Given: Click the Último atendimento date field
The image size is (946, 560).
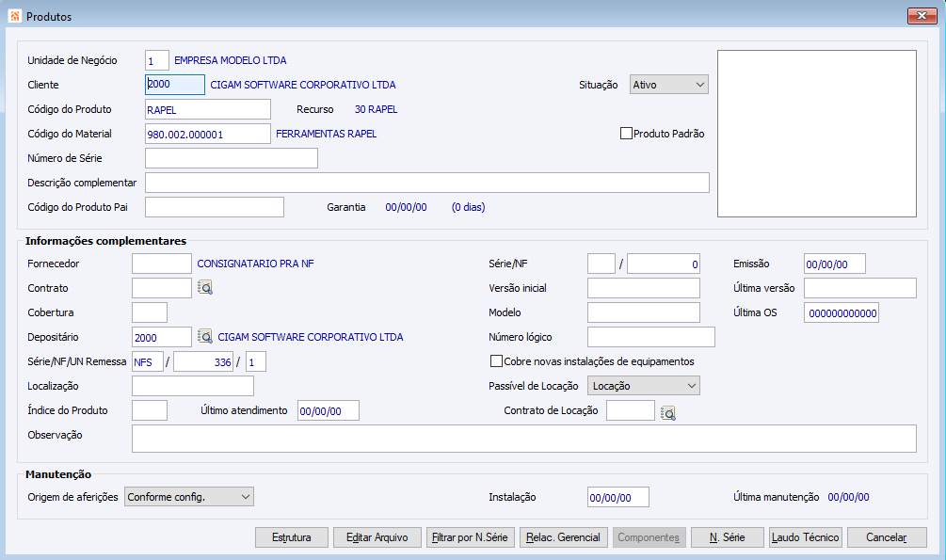Looking at the screenshot, I should coord(329,410).
